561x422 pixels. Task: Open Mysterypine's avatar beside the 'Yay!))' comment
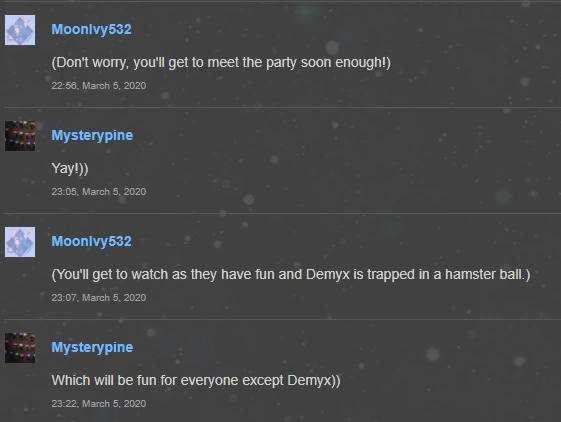(20, 136)
